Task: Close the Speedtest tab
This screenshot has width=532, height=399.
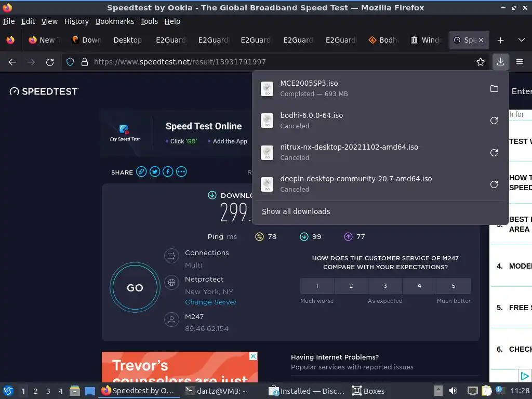Action: pos(481,40)
